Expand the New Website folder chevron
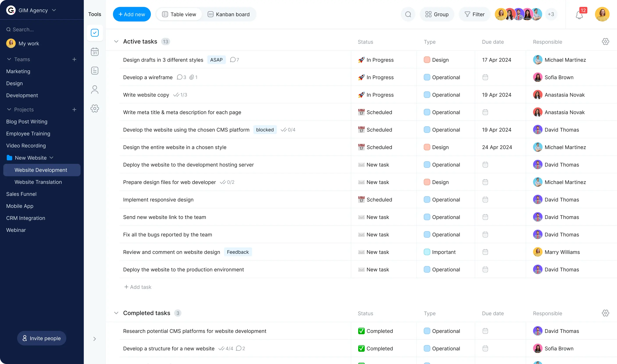 [x=51, y=158]
